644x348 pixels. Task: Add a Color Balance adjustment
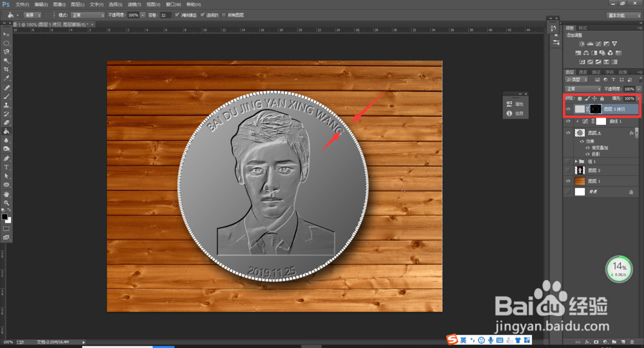[x=586, y=53]
